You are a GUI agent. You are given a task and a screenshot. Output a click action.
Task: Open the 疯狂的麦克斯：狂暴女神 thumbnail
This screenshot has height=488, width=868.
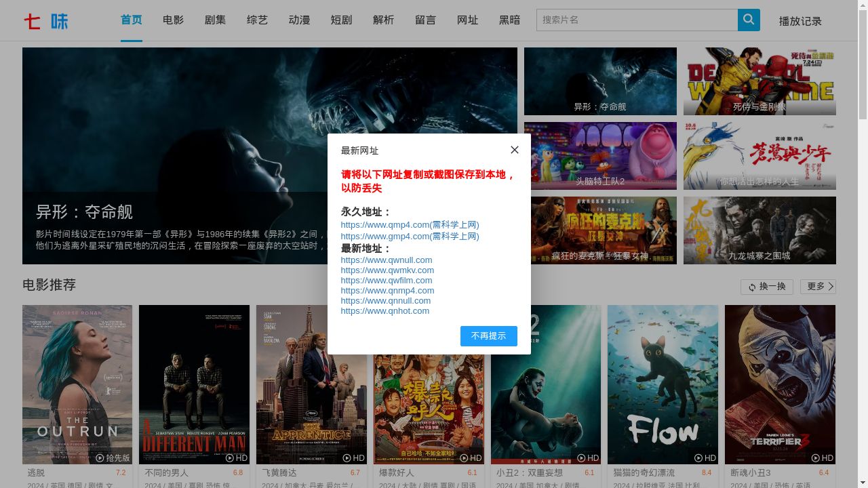(x=600, y=230)
